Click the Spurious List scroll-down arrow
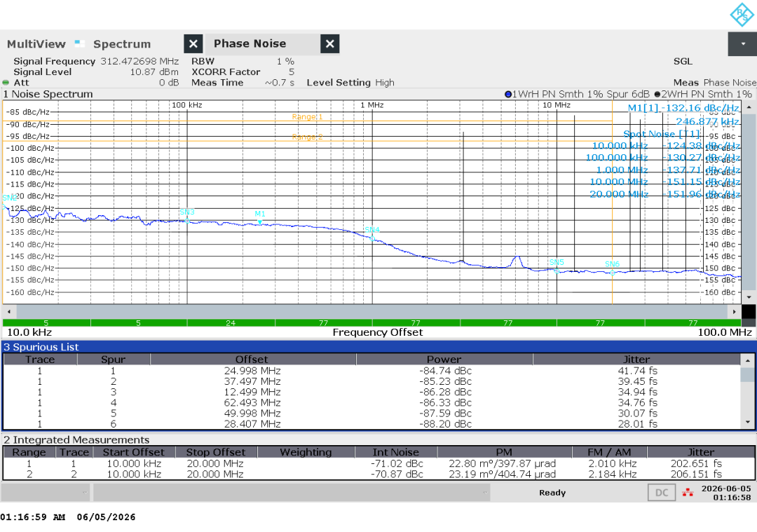The width and height of the screenshot is (757, 532). 748,423
